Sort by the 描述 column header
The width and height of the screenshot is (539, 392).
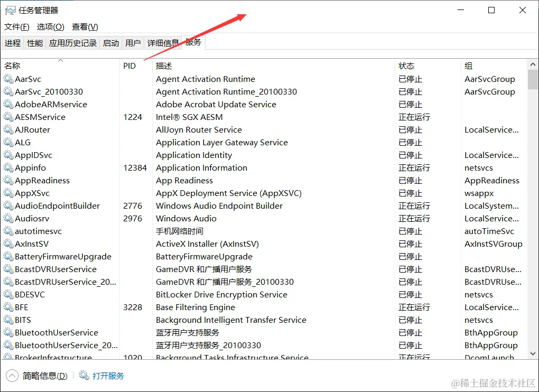point(274,66)
